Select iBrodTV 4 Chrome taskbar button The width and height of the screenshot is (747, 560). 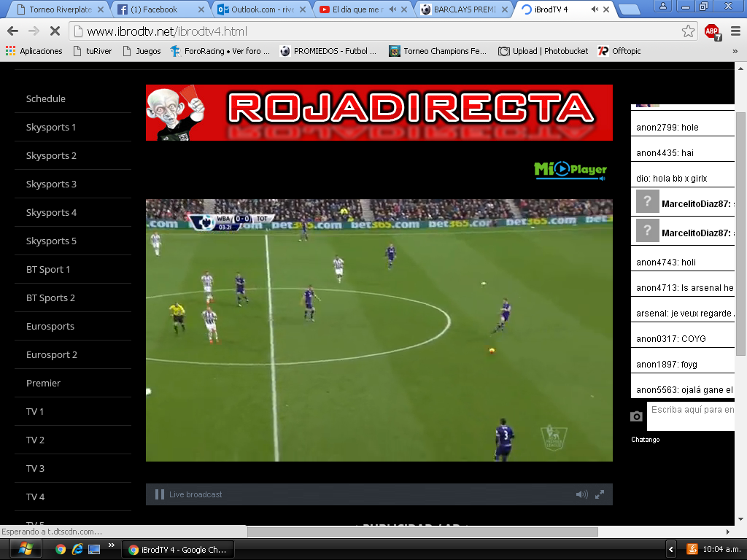click(178, 550)
